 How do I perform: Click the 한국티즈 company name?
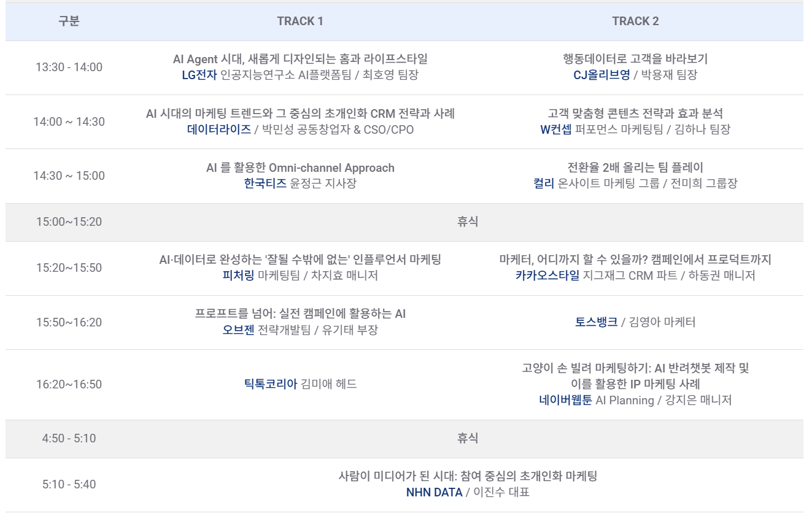[x=265, y=183]
